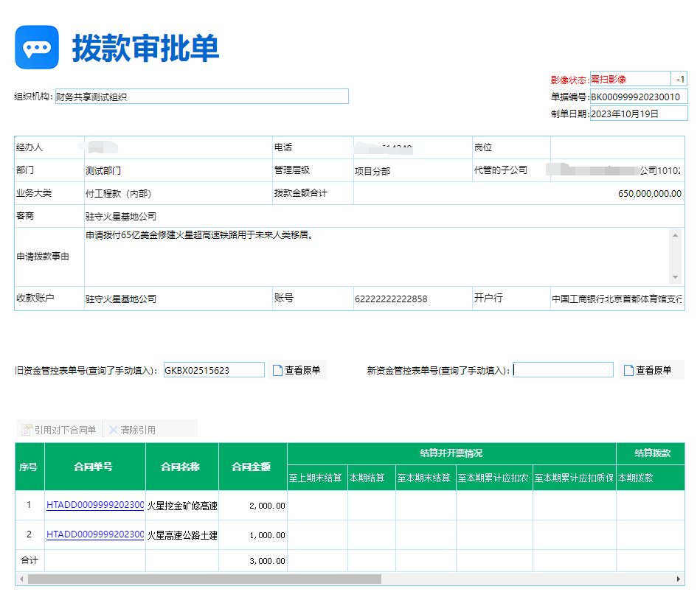Click the 旧资金管控表单号 field containing GKBX02515623
Viewport: 700px width, 603px height.
214,370
